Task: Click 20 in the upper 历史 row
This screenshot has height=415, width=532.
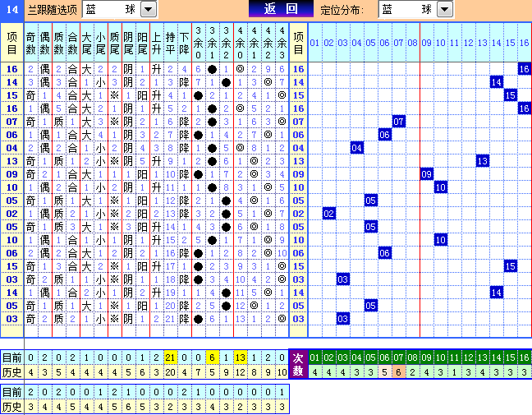Action: (170, 372)
